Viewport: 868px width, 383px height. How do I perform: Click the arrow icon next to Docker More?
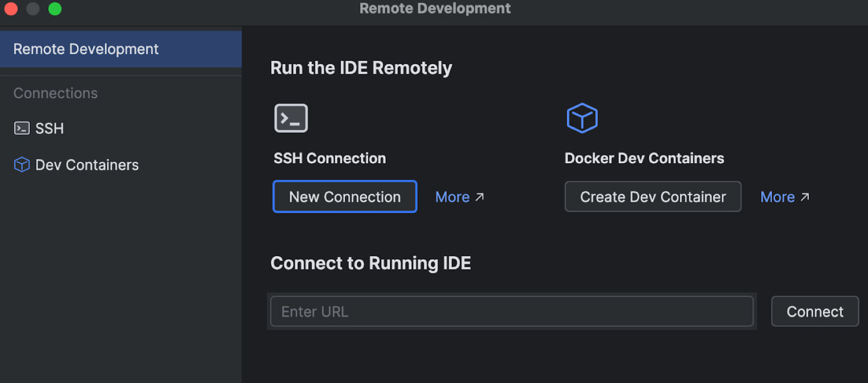pos(805,197)
